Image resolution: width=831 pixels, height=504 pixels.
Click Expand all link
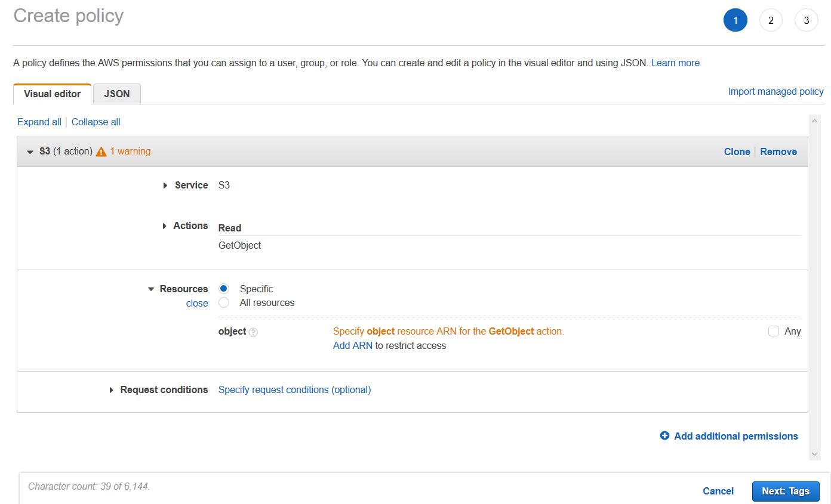[39, 122]
